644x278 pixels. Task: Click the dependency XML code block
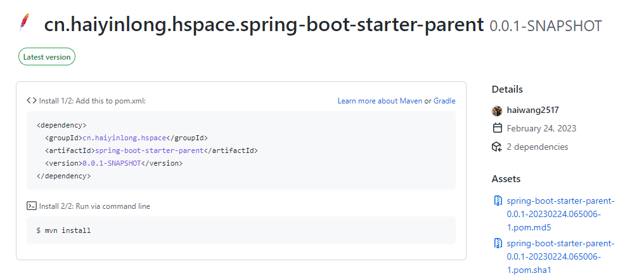[x=241, y=150]
